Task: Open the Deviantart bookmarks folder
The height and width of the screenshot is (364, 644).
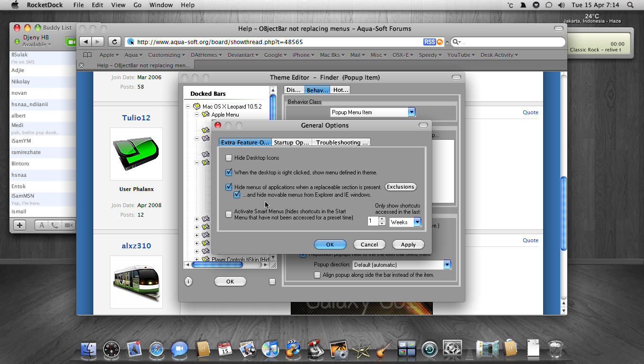Action: (x=243, y=55)
